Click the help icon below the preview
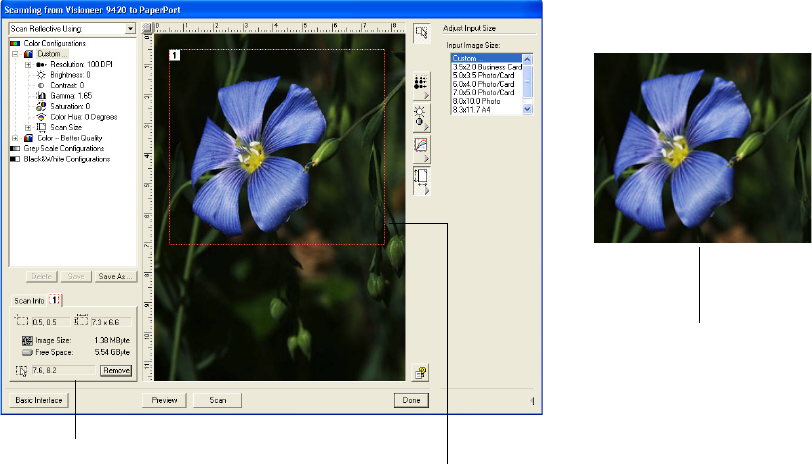 421,373
